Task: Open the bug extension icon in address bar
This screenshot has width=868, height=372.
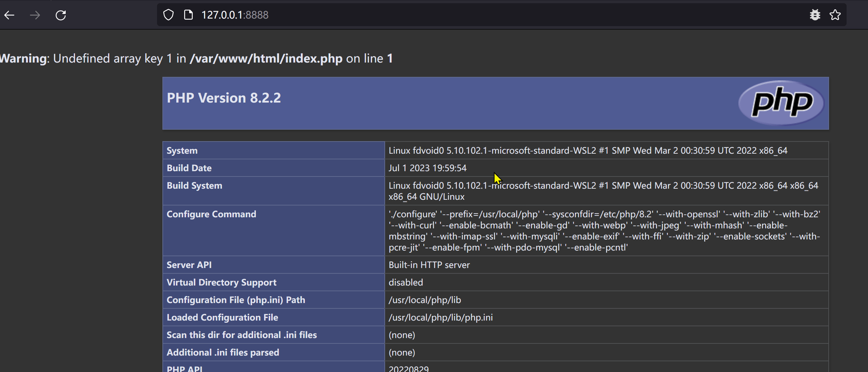Action: pyautogui.click(x=815, y=15)
